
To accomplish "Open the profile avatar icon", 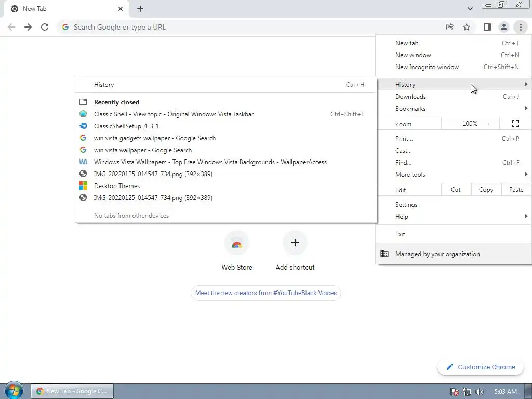I will click(504, 27).
